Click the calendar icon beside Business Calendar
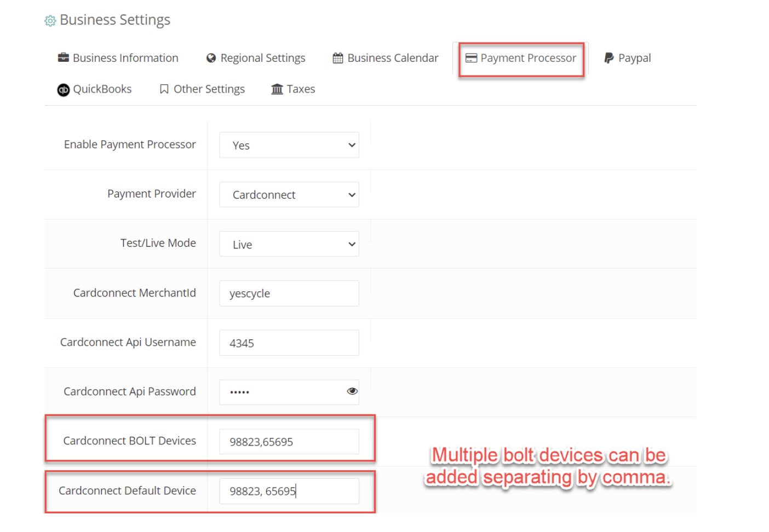Image resolution: width=769 pixels, height=532 pixels. click(338, 58)
